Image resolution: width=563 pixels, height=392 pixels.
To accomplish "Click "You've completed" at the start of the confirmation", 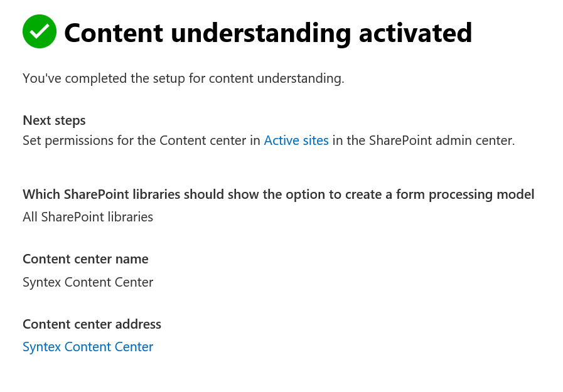I will [x=67, y=78].
